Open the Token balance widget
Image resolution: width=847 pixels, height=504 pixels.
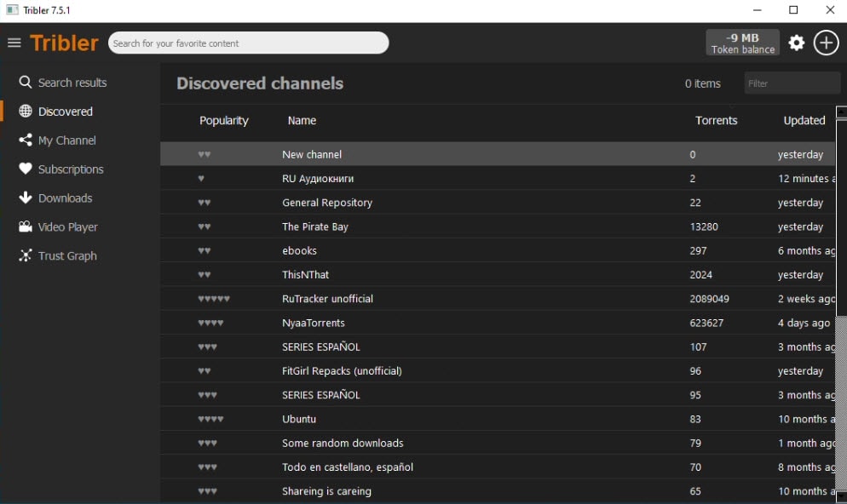[742, 43]
